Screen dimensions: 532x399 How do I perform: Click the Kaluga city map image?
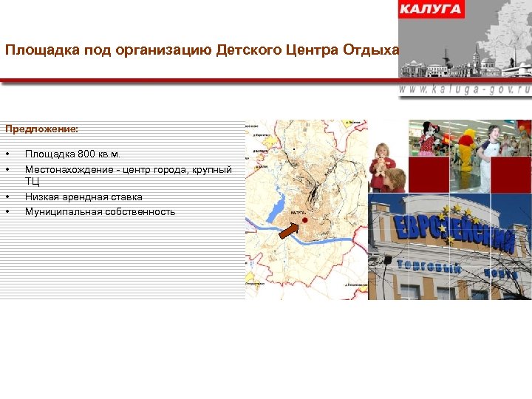coord(307,209)
